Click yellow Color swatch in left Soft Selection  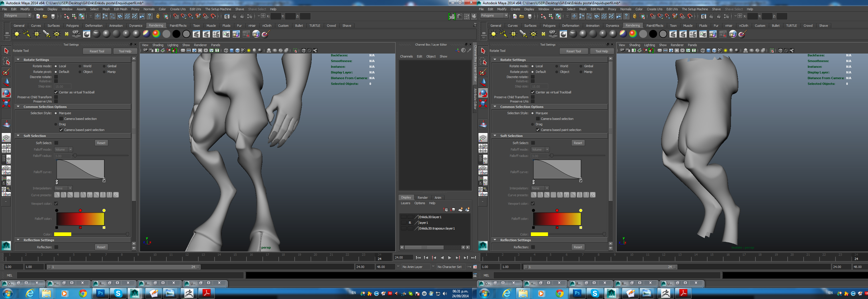point(63,234)
